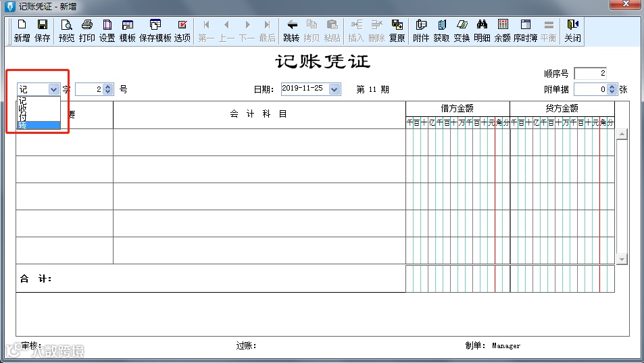644x363 pixels.
Task: Open 序时簿 journal icon
Action: (525, 31)
